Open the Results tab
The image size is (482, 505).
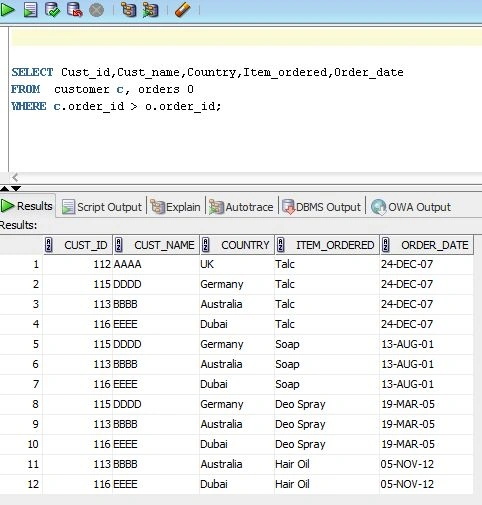pos(27,206)
